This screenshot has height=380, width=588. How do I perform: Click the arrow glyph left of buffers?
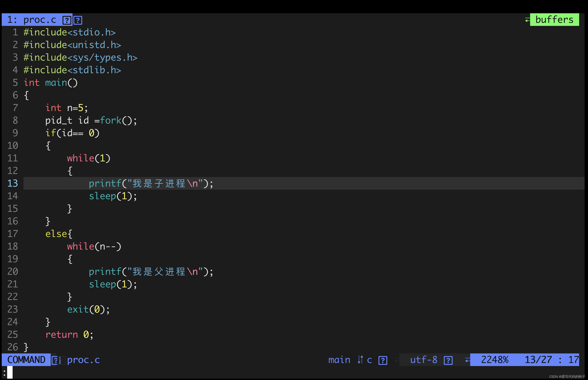pos(527,20)
